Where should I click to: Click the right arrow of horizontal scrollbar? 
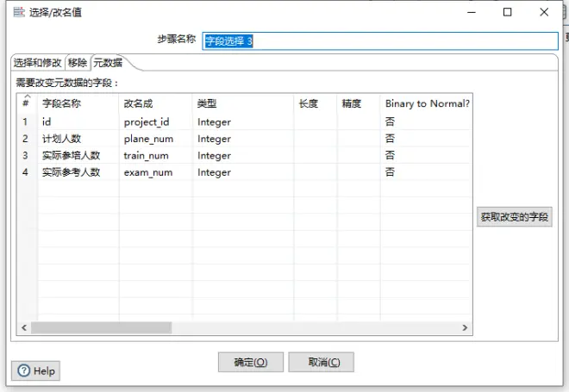[x=465, y=327]
